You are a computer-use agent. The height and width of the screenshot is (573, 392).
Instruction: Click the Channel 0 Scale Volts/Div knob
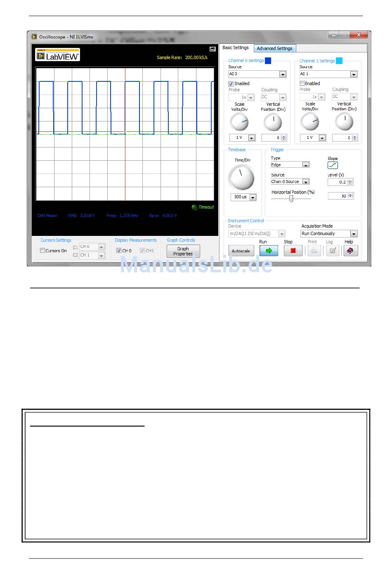(239, 123)
